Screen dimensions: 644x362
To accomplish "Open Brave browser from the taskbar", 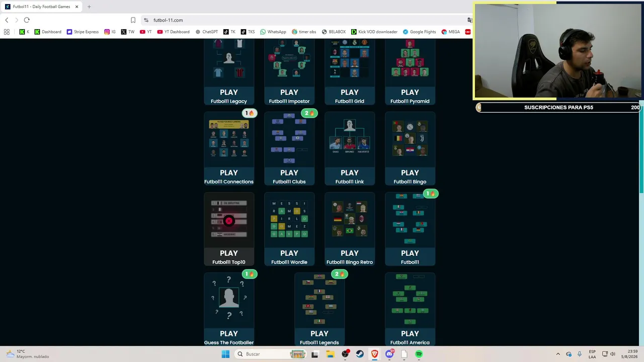I will [374, 354].
